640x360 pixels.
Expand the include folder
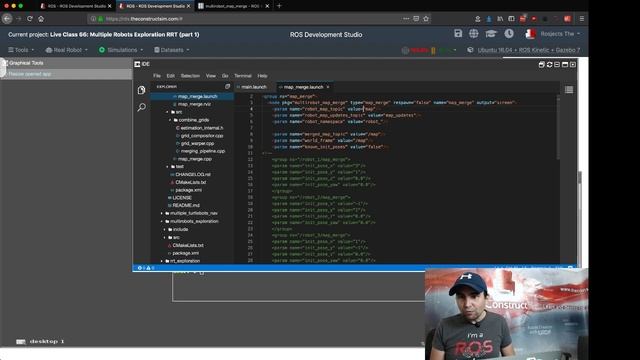177,229
